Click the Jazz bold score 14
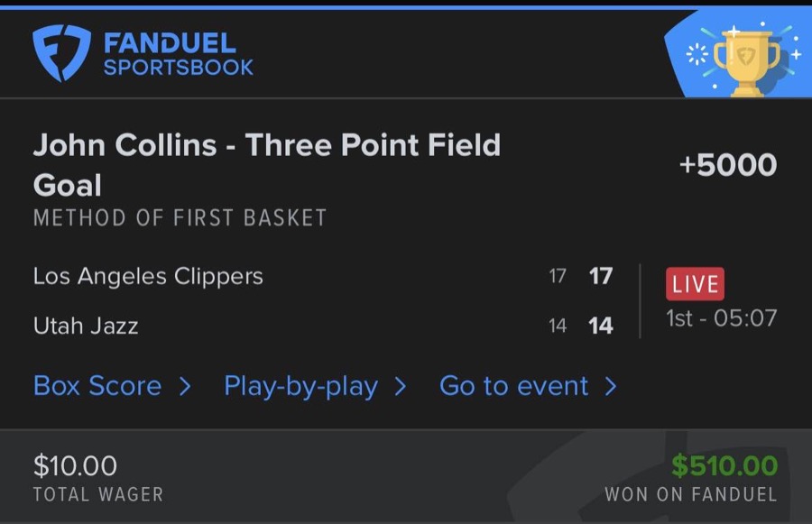The image size is (812, 524). click(x=601, y=326)
